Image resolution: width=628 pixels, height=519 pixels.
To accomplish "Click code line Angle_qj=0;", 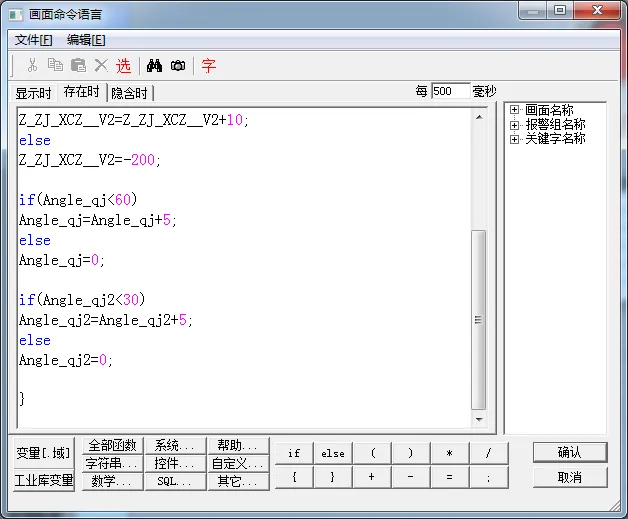I will point(62,260).
